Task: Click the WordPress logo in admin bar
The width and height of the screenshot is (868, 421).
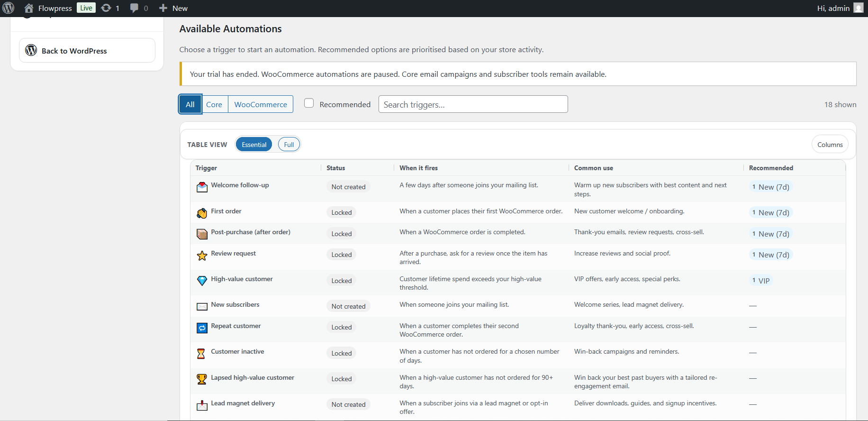Action: tap(9, 8)
